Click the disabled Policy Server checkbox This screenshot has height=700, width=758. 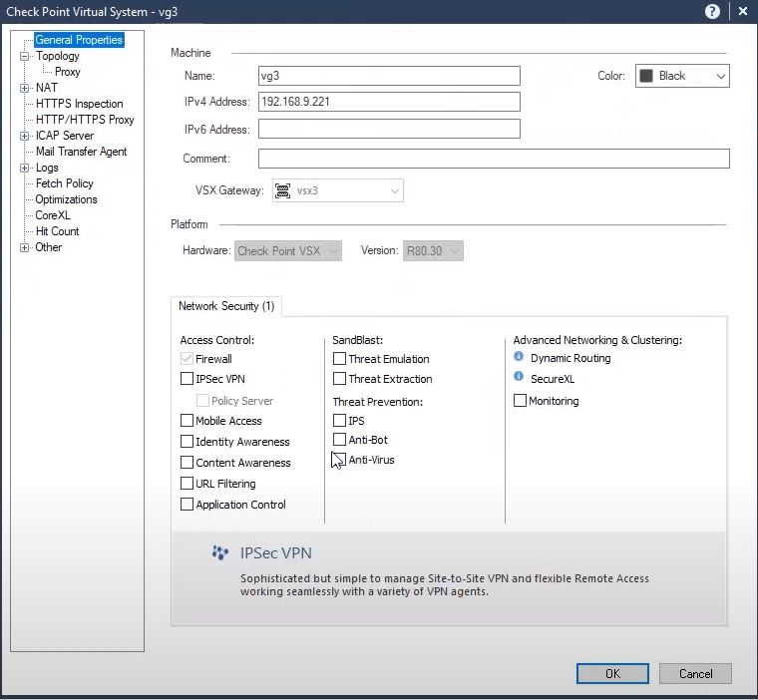(202, 400)
